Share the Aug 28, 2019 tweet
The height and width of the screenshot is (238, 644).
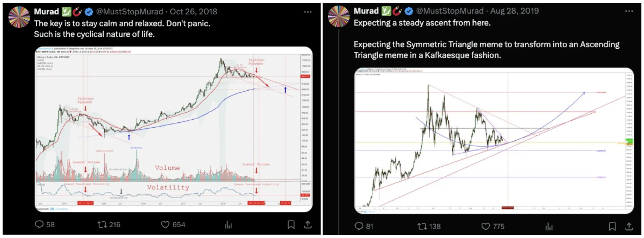629,226
